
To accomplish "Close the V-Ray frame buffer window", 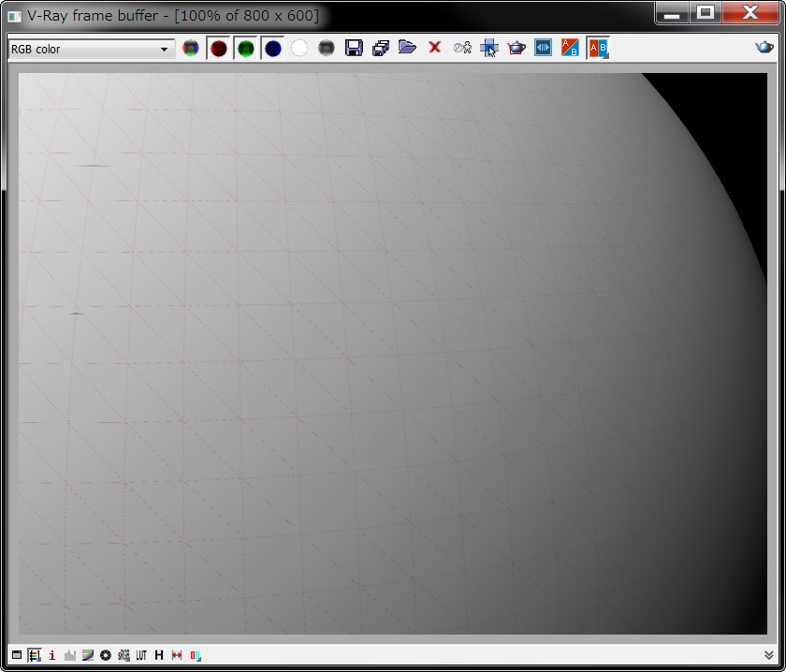I will pos(750,13).
